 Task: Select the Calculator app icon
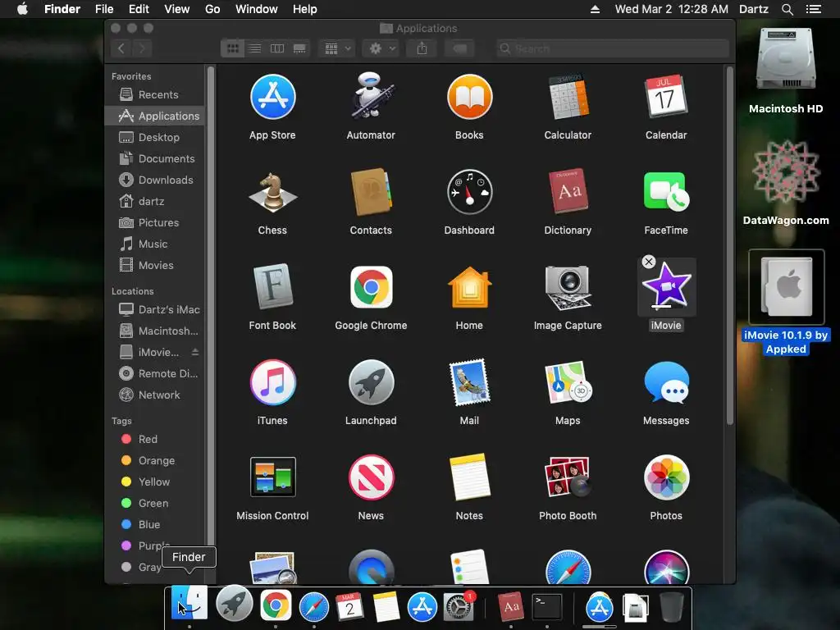(x=568, y=97)
